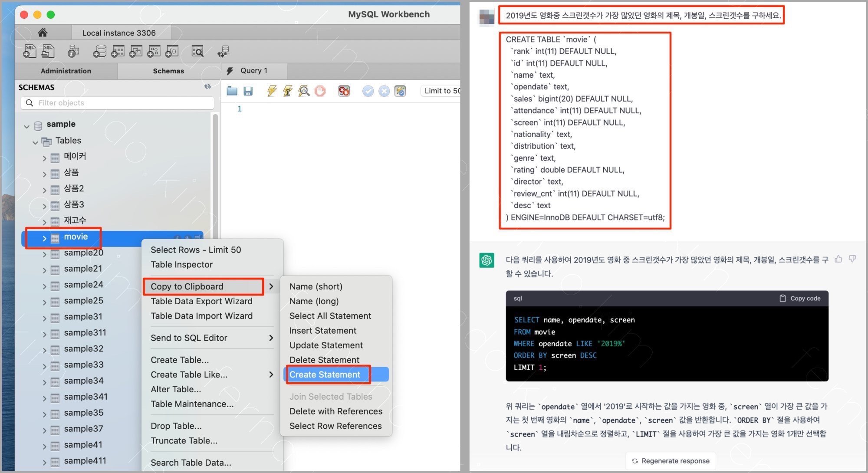Screen dimensions: 868x473
Task: Rate the ChatGPT response thumbs up
Action: (x=838, y=259)
